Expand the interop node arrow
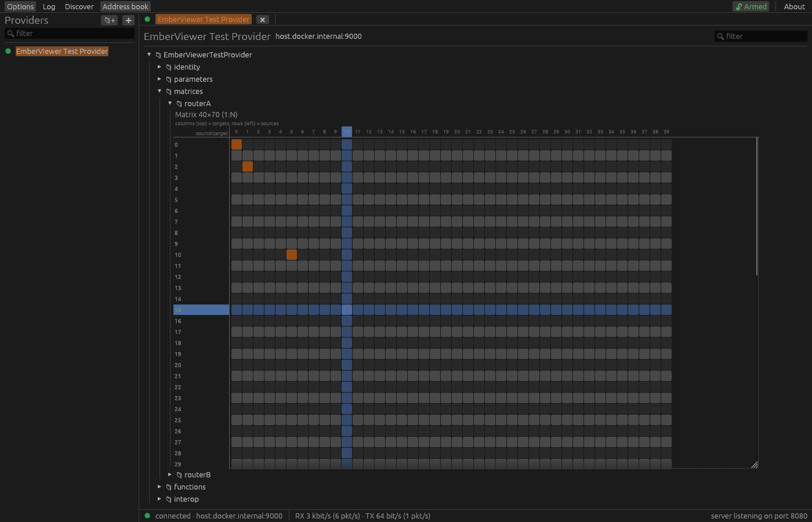 [x=159, y=499]
